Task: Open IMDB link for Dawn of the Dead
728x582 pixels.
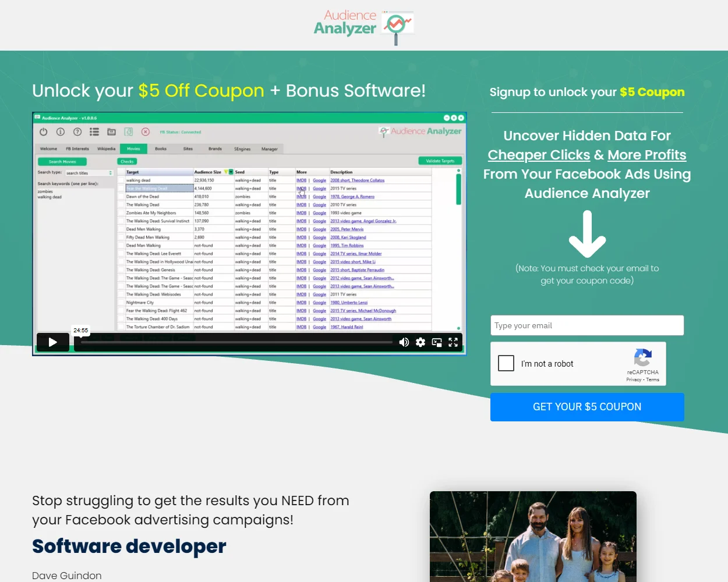Action: tap(301, 197)
